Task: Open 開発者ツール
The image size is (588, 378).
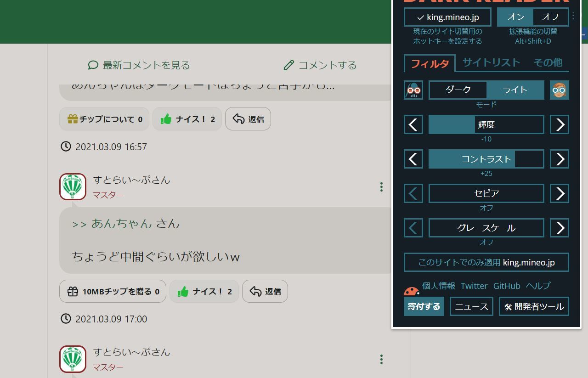Action: coord(534,306)
